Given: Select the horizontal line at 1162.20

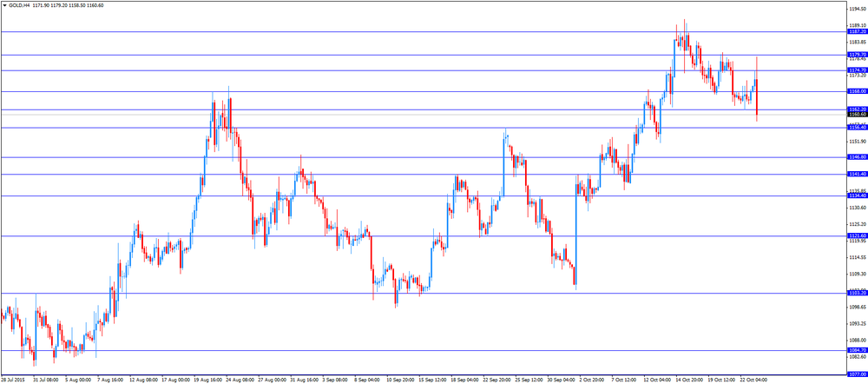Looking at the screenshot, I should coord(424,109).
